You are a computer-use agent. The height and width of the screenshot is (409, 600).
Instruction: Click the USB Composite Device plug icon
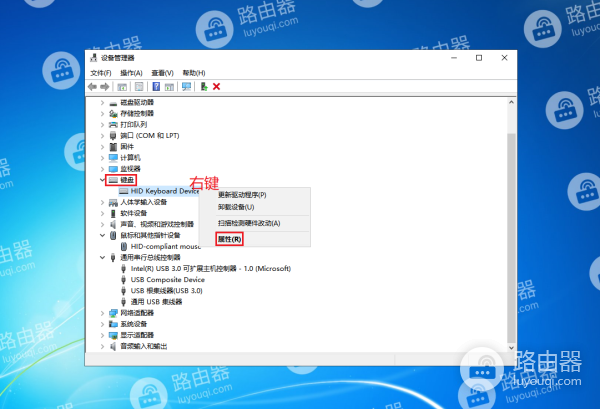pyautogui.click(x=124, y=280)
